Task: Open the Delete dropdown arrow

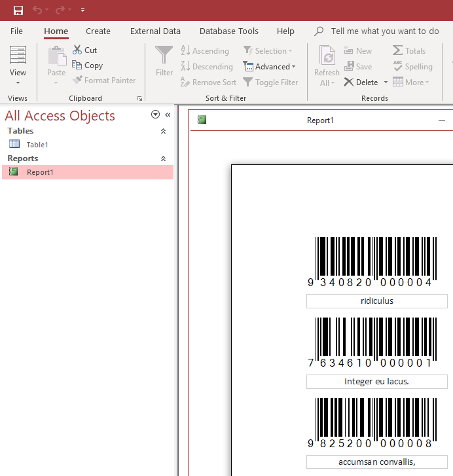Action: 386,82
